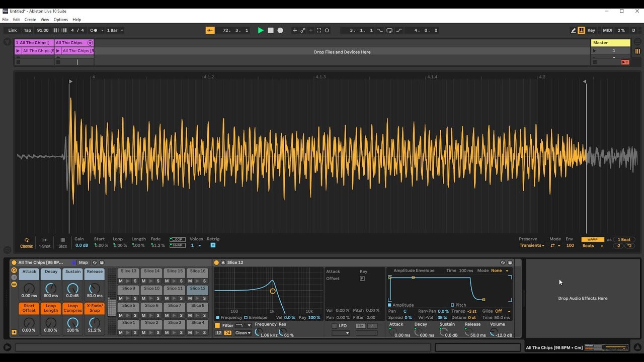644x362 pixels.
Task: Open the Help menu
Action: [76, 20]
